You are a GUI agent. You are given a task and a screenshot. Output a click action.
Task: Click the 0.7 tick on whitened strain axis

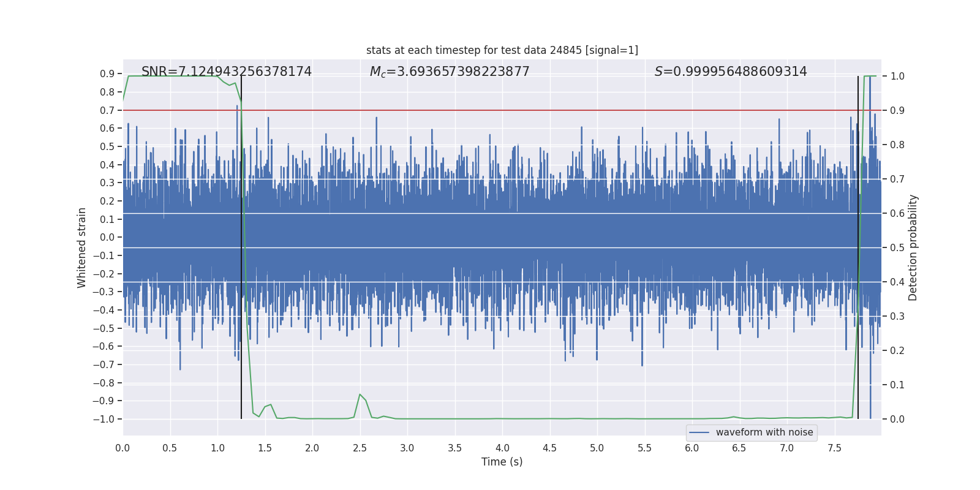pyautogui.click(x=107, y=110)
